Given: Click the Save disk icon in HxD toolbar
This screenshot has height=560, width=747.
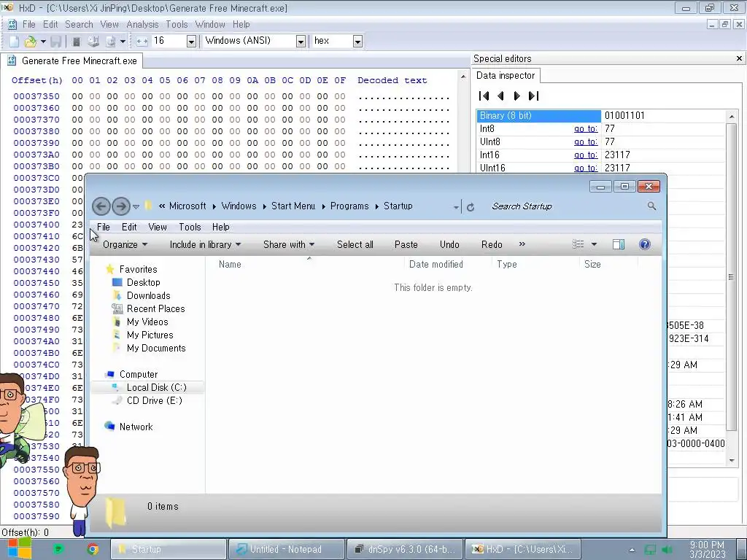Looking at the screenshot, I should [x=55, y=42].
